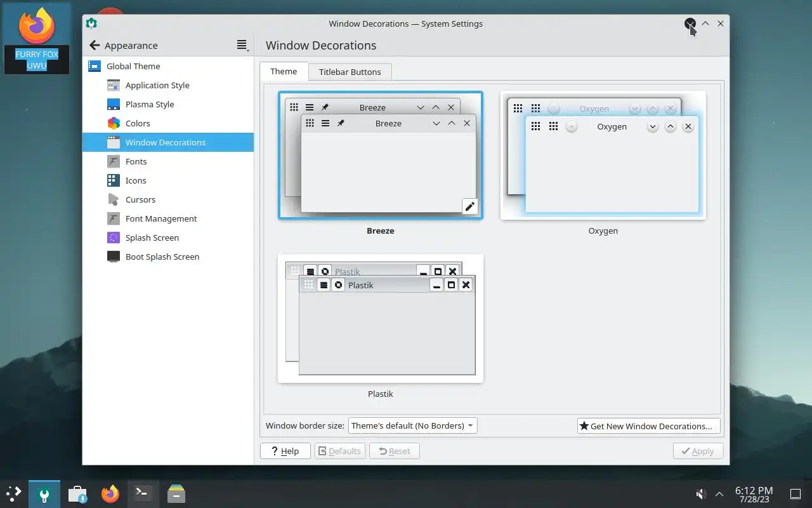812x508 pixels.
Task: Click the System Settings titlebar app icon
Action: pyautogui.click(x=91, y=23)
